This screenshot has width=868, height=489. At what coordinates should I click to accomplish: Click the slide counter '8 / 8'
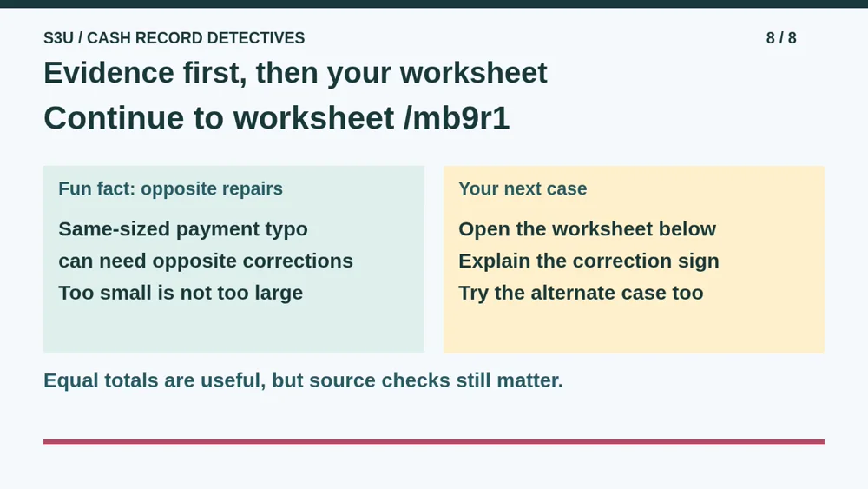781,38
